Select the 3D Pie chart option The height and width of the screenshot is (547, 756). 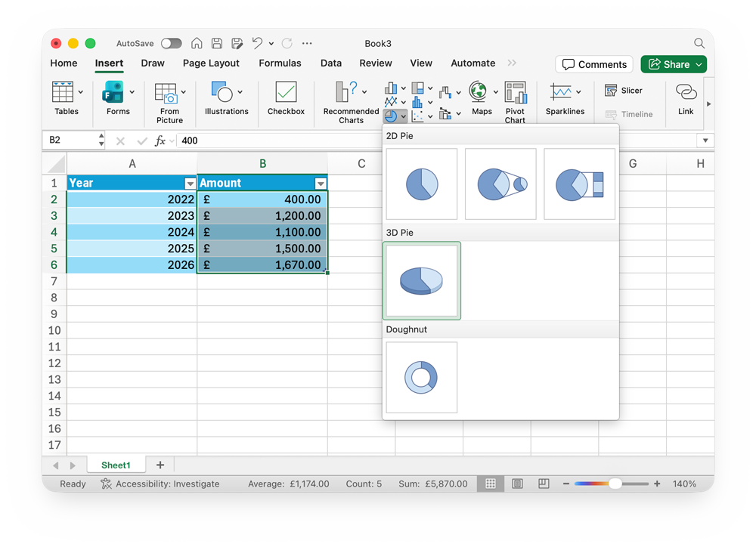coord(421,281)
